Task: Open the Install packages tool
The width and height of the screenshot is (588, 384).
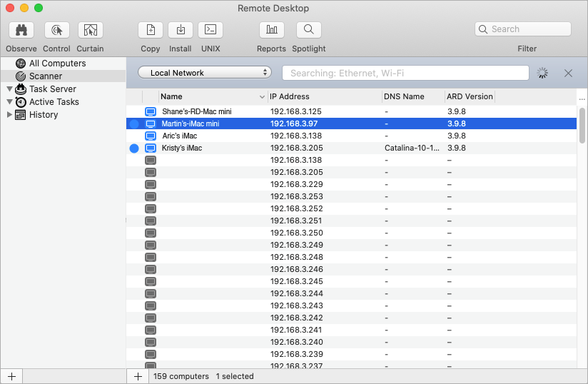Action: click(181, 30)
